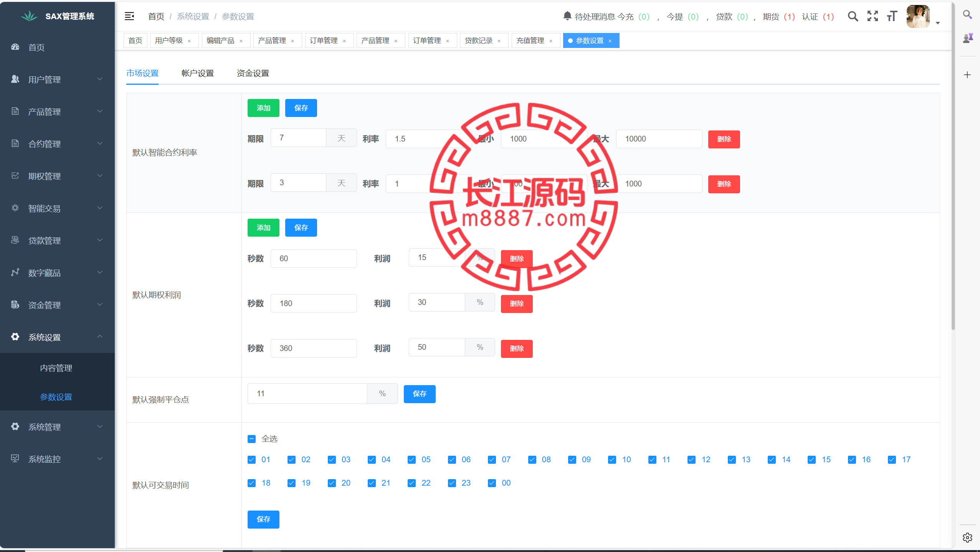Click the 合约管理 document icon
Viewport: 980px width, 552px height.
[x=15, y=143]
